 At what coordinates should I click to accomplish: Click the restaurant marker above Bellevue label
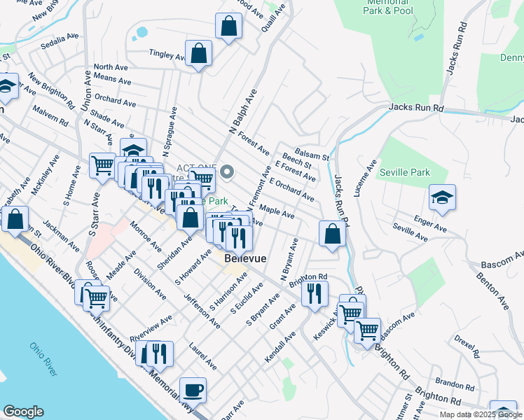239,241
